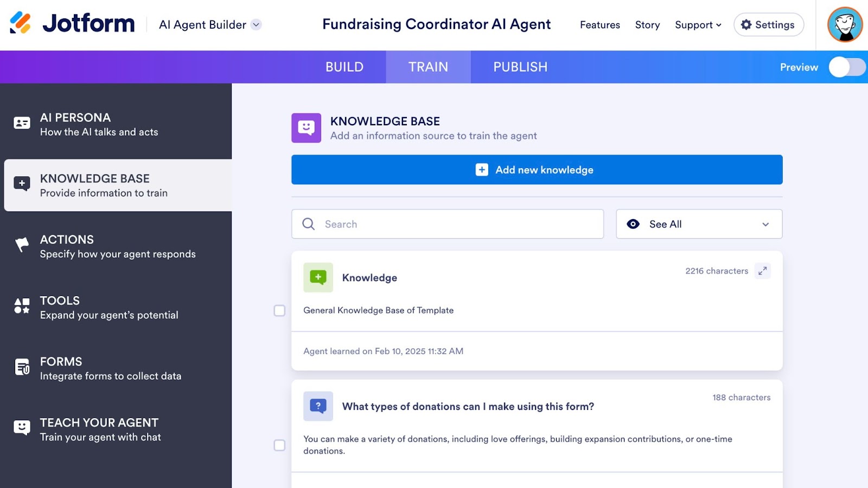Switch to the PUBLISH tab
This screenshot has width=868, height=488.
pos(520,67)
